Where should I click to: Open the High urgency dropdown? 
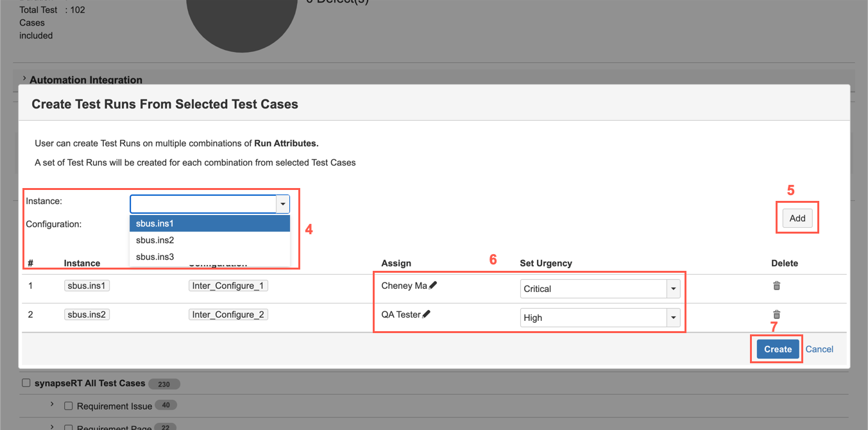pyautogui.click(x=673, y=318)
